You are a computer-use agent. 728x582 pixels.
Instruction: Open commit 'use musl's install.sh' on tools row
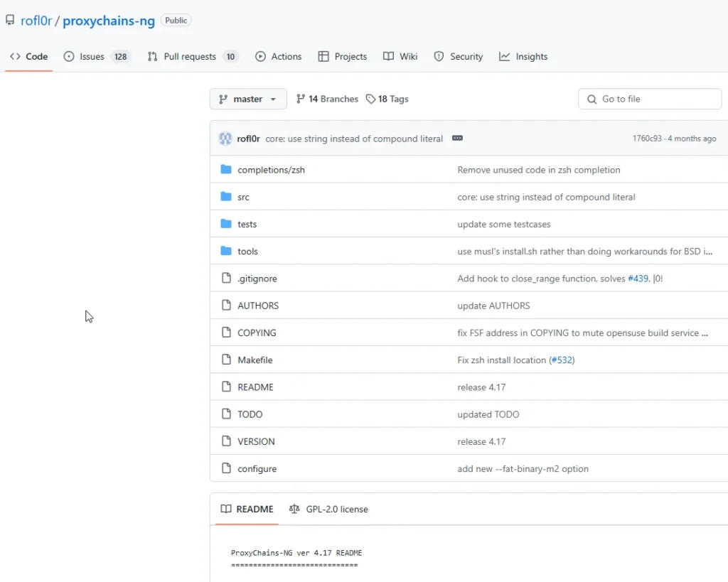(584, 252)
